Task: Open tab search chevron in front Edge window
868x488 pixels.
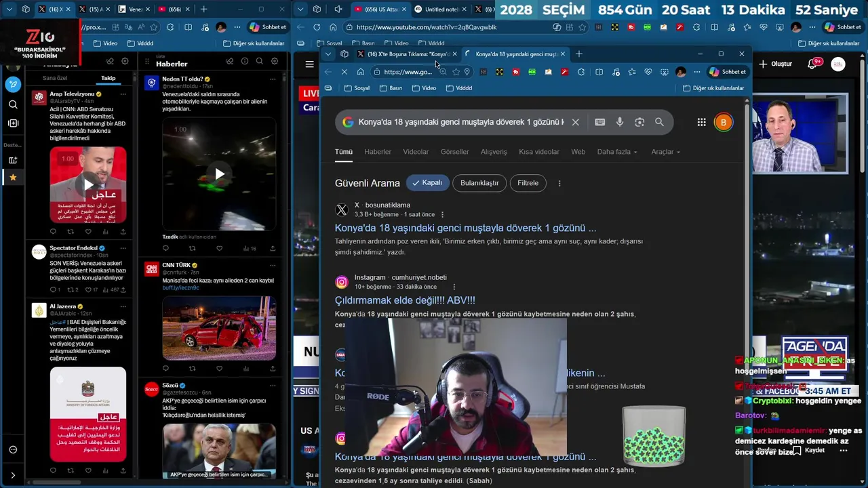Action: coord(328,54)
